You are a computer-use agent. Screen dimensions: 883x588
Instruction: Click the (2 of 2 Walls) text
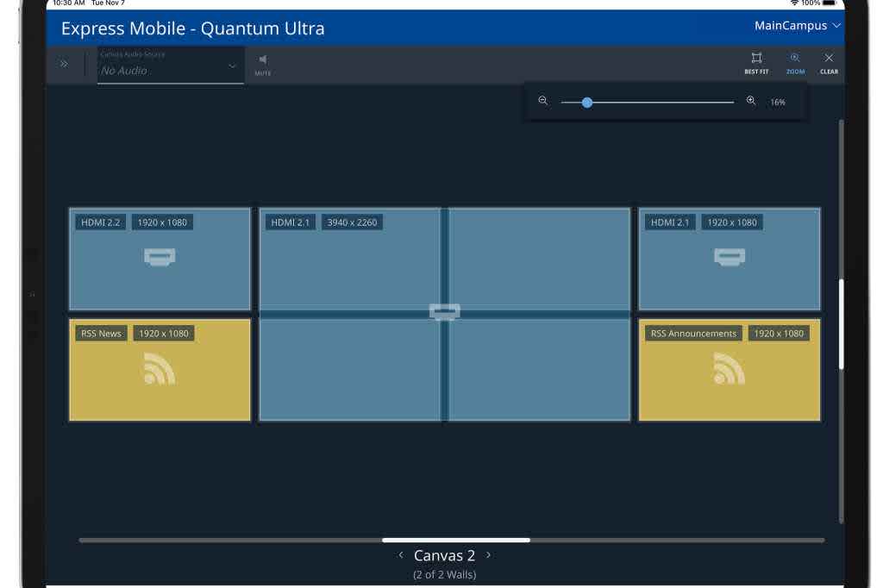coord(444,574)
